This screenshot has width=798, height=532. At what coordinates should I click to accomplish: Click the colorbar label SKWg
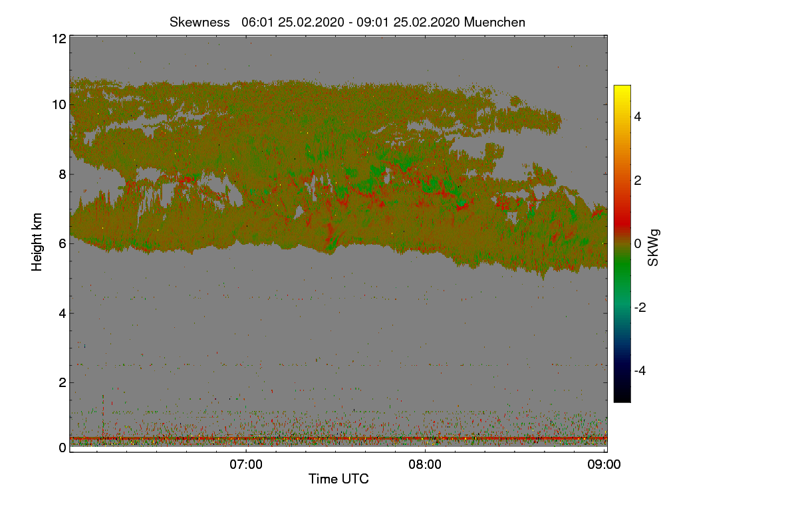coord(654,247)
